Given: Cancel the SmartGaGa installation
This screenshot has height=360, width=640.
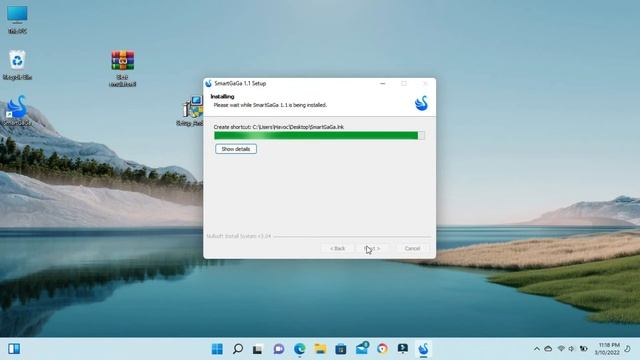Looking at the screenshot, I should click(x=412, y=248).
